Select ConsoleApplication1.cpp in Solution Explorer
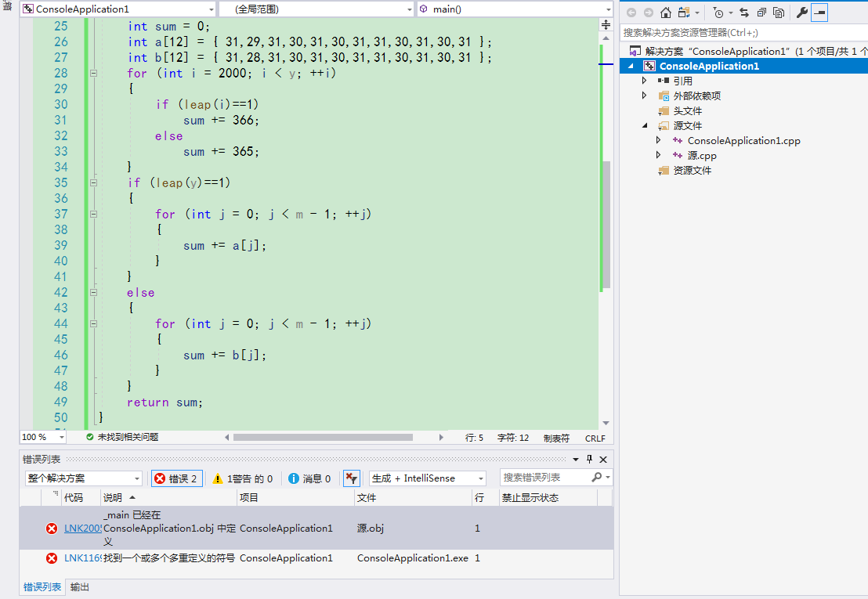This screenshot has width=868, height=599. (x=744, y=140)
